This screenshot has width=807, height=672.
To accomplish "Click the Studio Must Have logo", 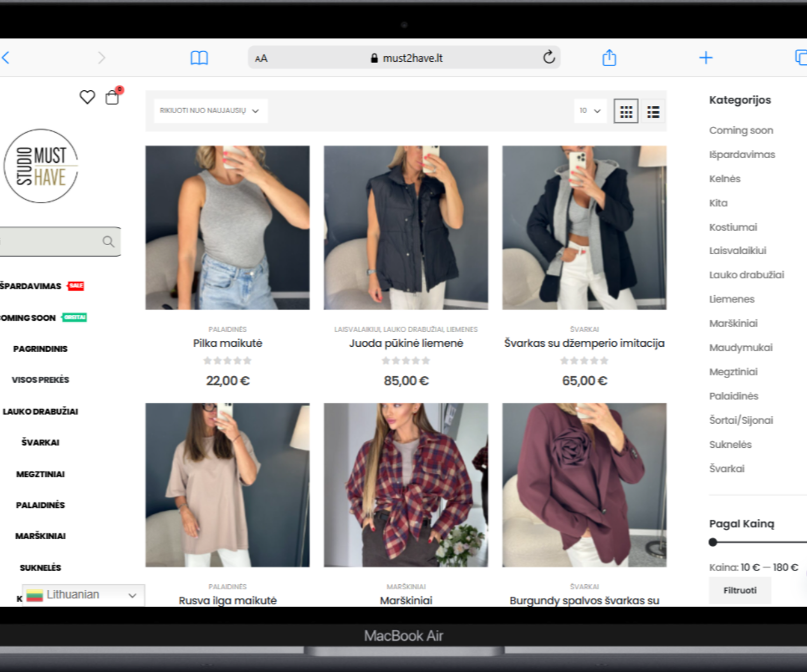I will click(x=41, y=166).
